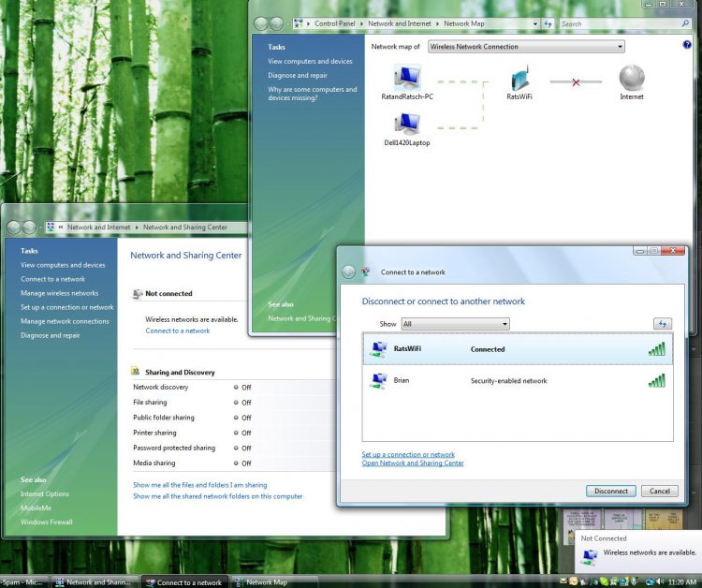Click Open Network and Sharing Center link
Image resolution: width=702 pixels, height=588 pixels.
(x=413, y=463)
